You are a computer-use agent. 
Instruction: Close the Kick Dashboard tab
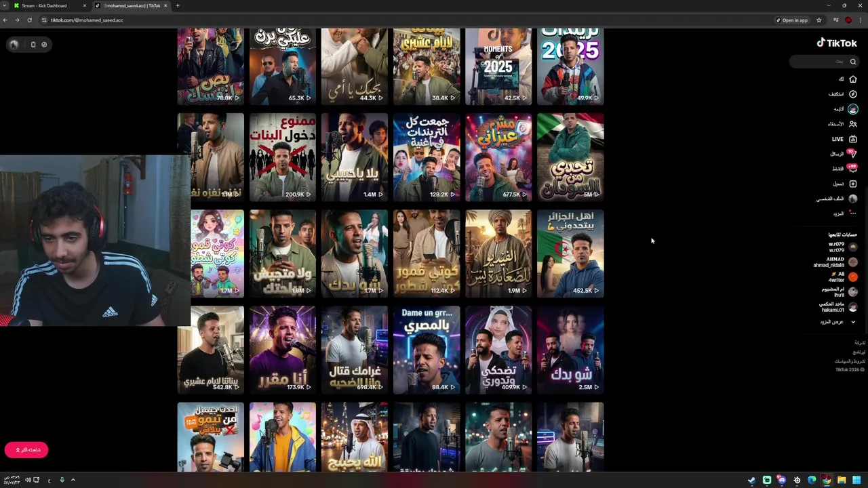84,5
